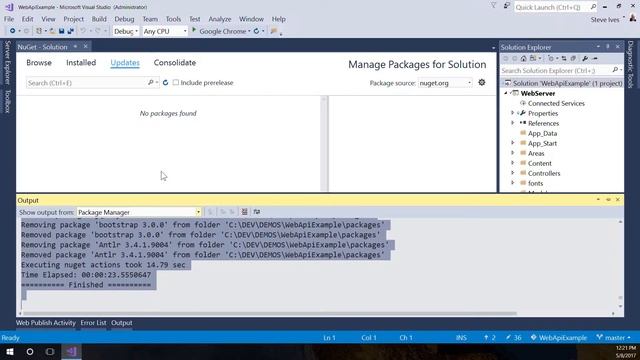Select the Updates tab
The height and width of the screenshot is (360, 640).
(125, 63)
